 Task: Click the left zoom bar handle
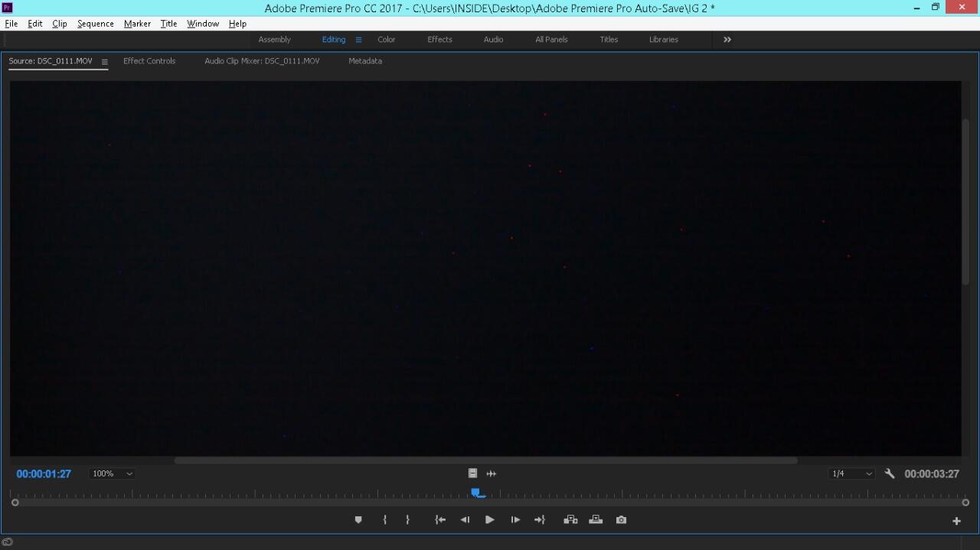(15, 503)
